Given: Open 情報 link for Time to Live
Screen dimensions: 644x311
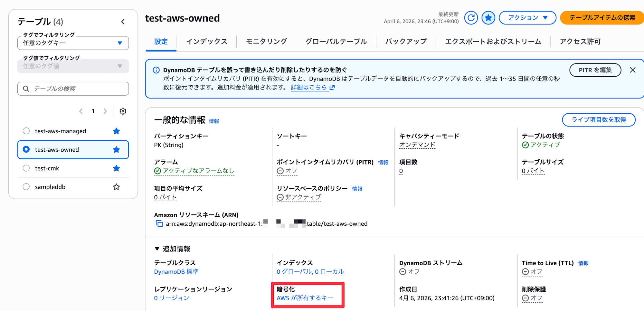Looking at the screenshot, I should 583,263.
